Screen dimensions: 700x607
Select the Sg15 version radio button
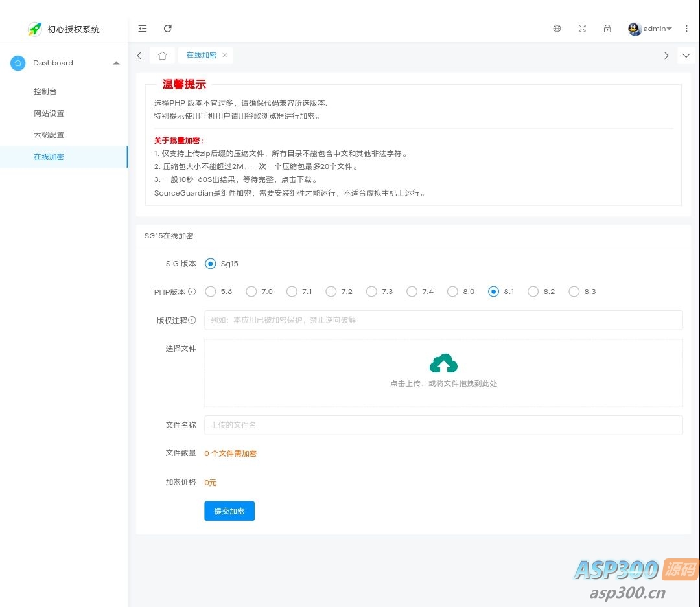point(211,264)
